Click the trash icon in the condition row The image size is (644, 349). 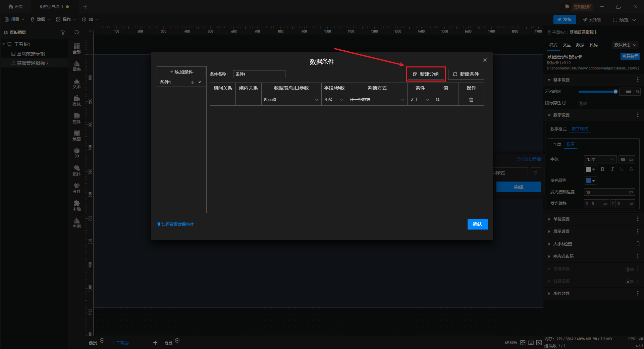coord(471,100)
